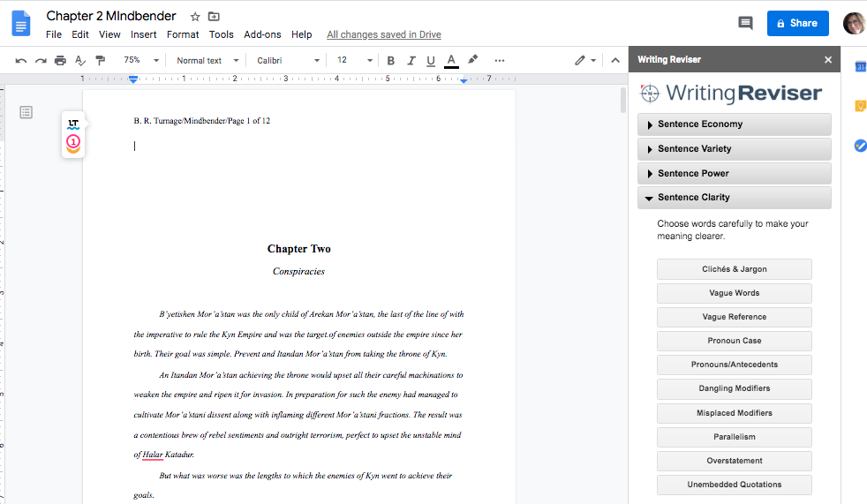
Task: Star this document
Action: tap(195, 17)
